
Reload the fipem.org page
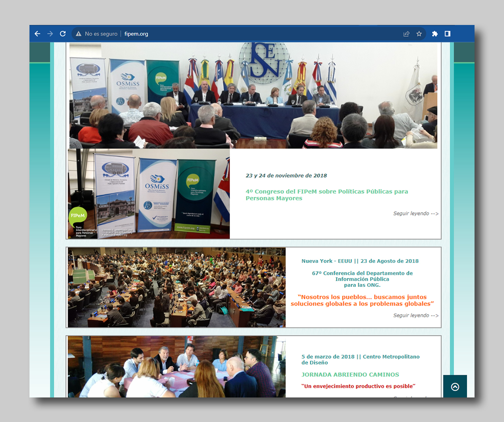click(x=62, y=34)
